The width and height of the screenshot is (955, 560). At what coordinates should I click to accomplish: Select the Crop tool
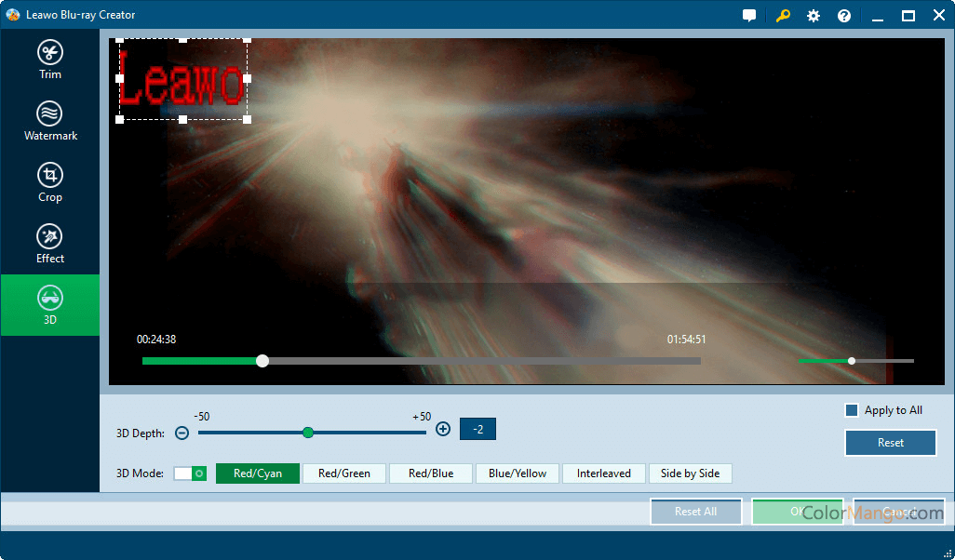(x=50, y=182)
